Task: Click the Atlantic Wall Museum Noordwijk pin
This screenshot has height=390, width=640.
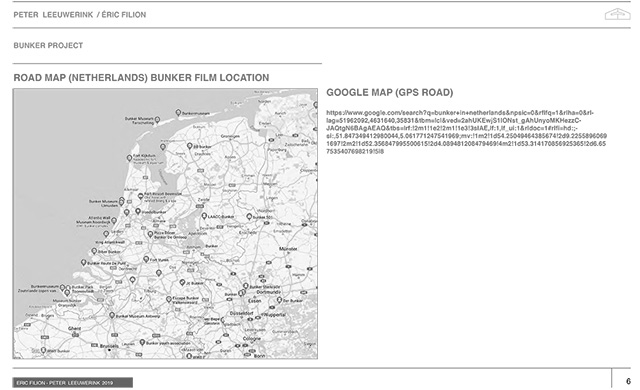Action: coord(114,220)
